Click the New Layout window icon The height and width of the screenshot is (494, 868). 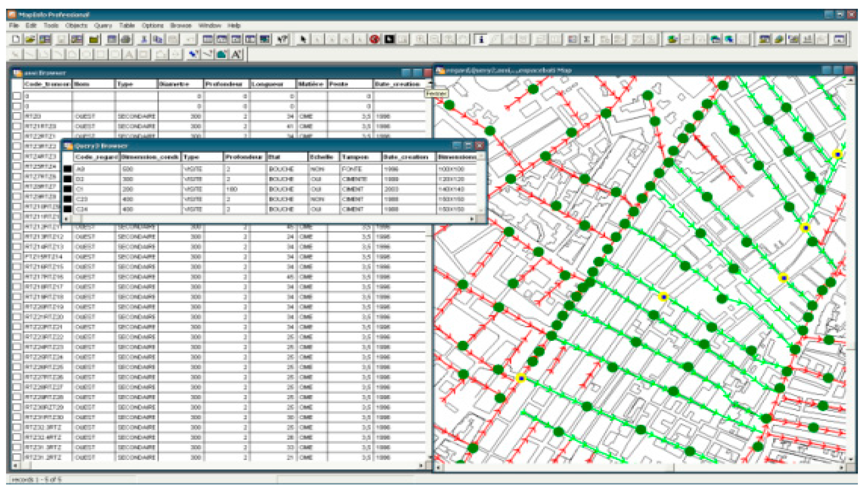(x=250, y=39)
